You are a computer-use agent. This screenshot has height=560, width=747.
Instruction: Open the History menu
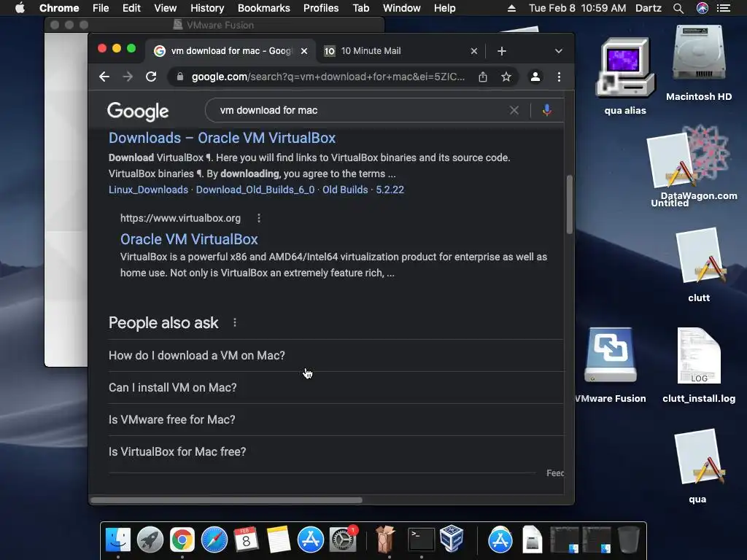click(206, 8)
